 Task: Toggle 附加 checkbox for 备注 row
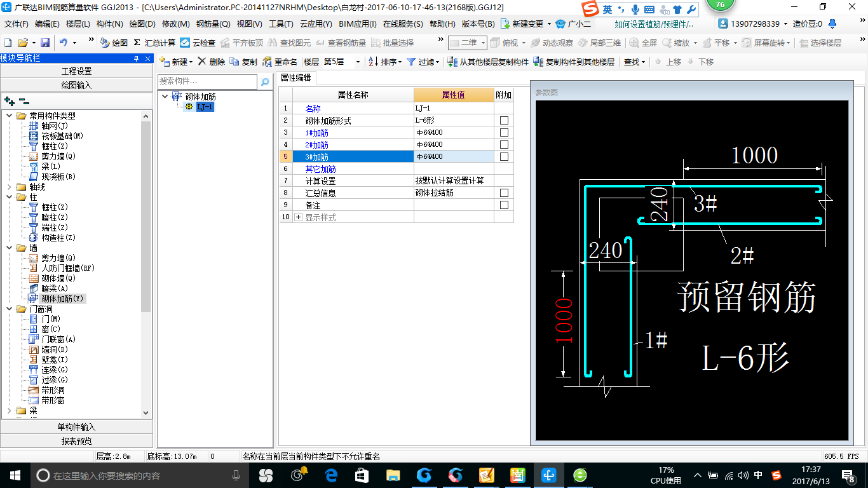pos(504,205)
